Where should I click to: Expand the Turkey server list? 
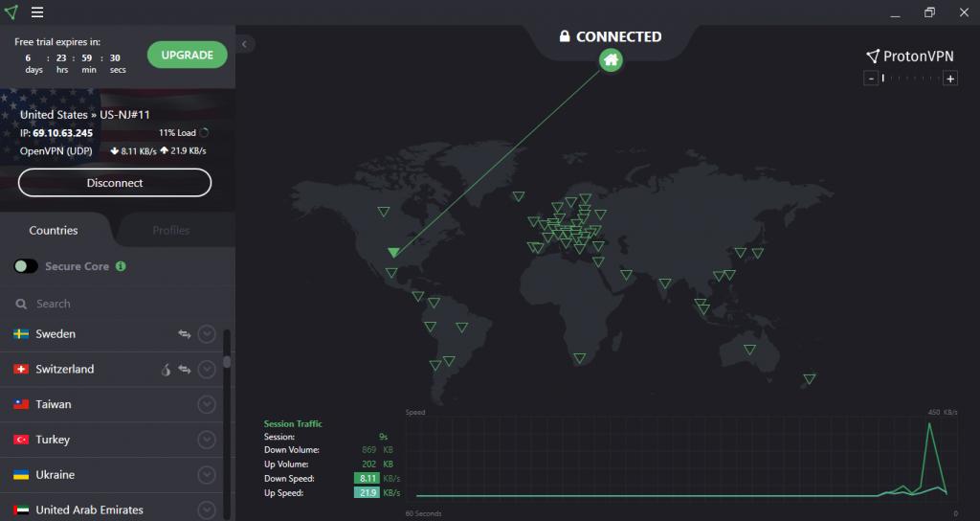207,440
